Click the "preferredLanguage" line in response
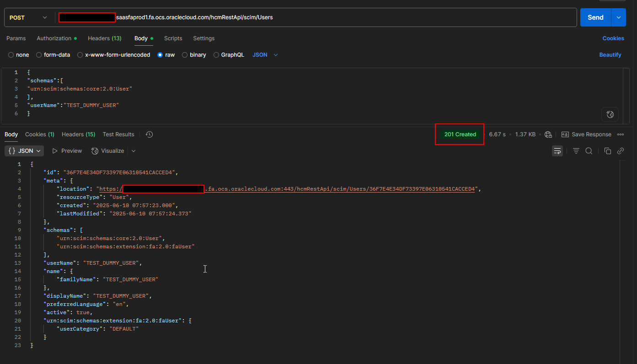 [x=86, y=304]
